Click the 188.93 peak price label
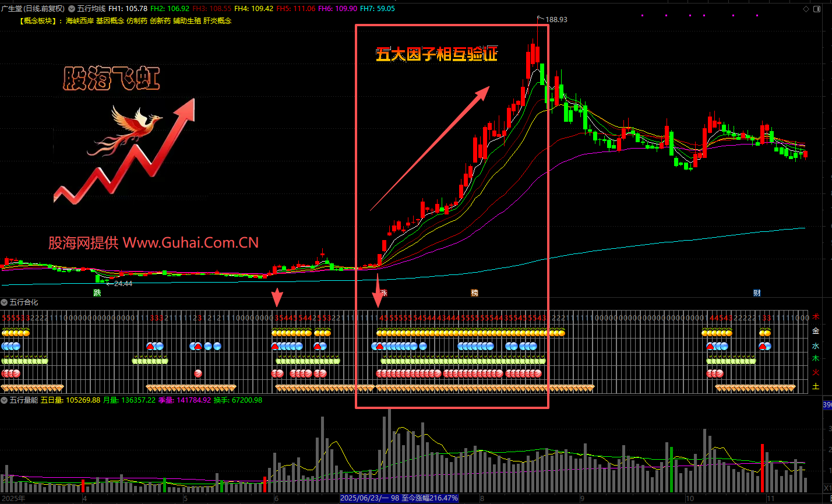 pos(556,19)
